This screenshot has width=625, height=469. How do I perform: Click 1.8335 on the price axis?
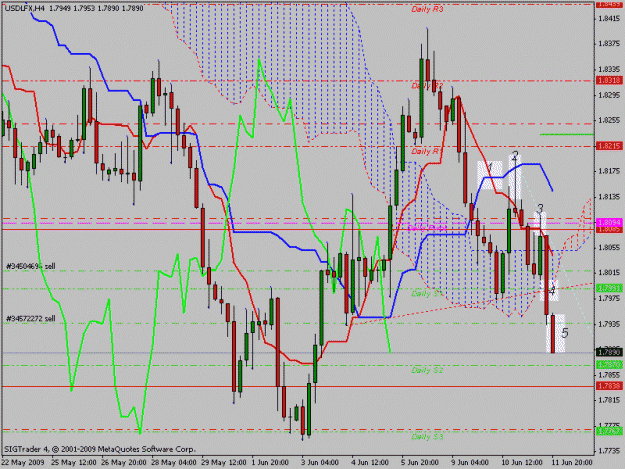coord(610,70)
